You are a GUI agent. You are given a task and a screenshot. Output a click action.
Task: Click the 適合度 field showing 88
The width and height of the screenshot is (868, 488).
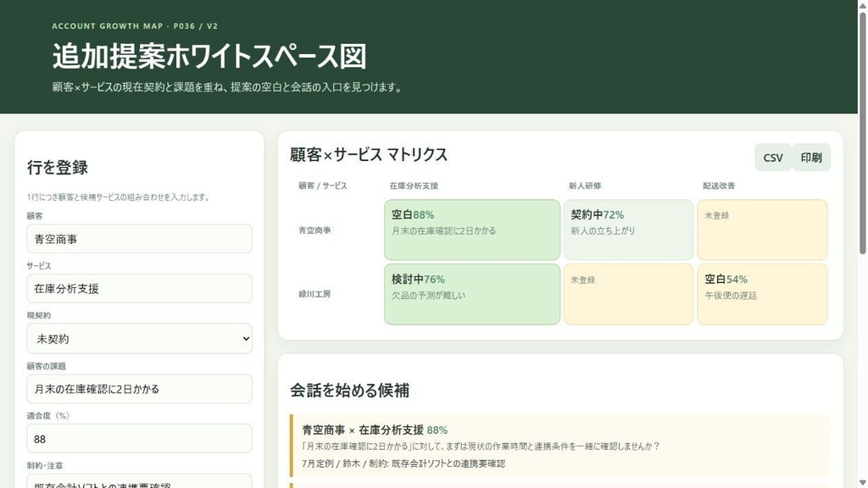(x=140, y=439)
